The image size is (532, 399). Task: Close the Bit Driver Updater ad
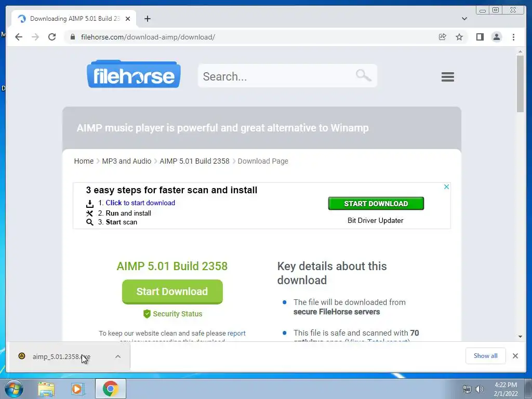point(446,187)
